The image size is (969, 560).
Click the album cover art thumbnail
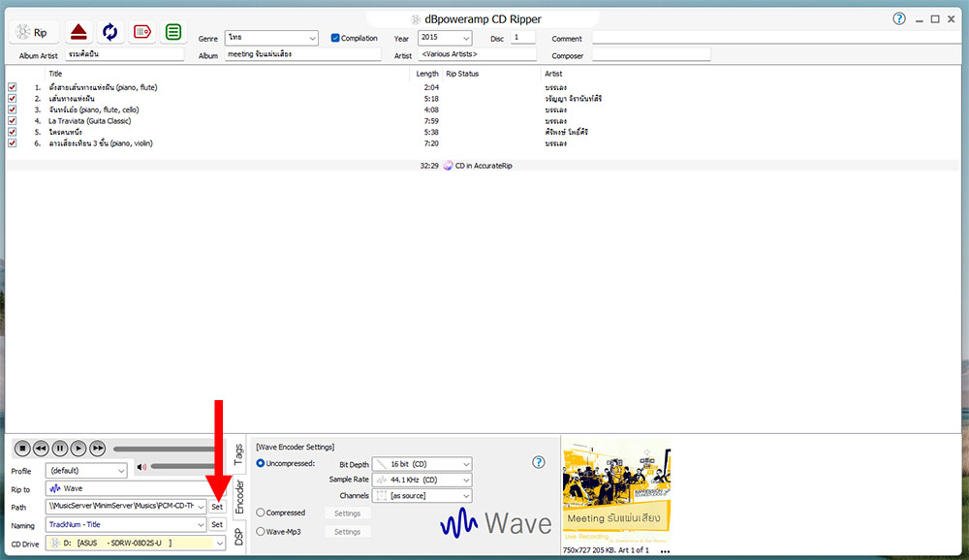point(617,491)
